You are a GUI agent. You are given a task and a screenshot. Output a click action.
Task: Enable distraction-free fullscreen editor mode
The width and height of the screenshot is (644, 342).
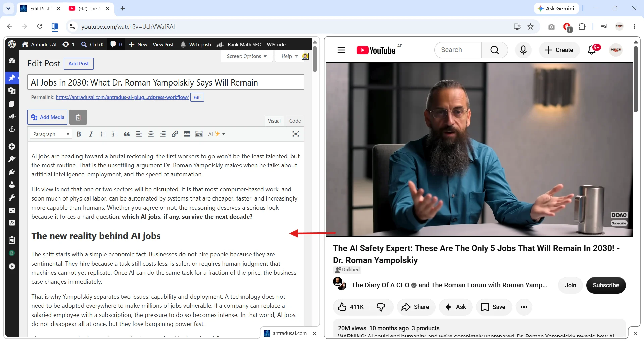coord(296,134)
